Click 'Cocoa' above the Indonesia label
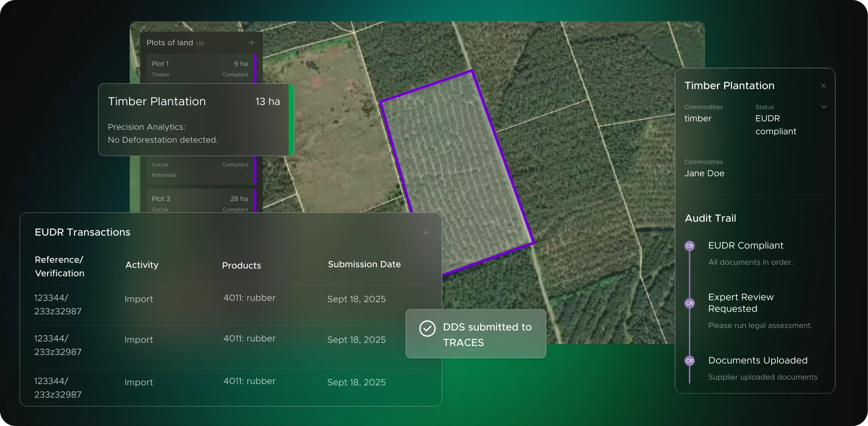The image size is (868, 426). coord(160,165)
